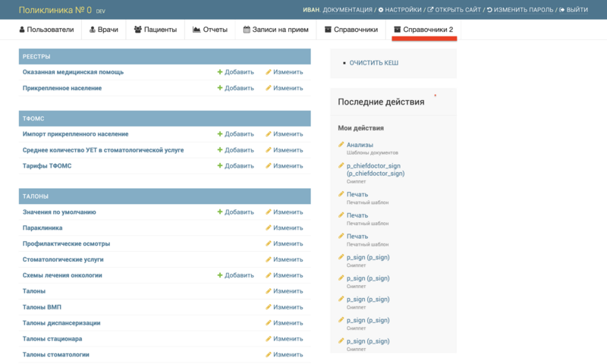Click the Отчеты tab chart icon
Viewport: 607px width, 364px height.
[x=197, y=30]
